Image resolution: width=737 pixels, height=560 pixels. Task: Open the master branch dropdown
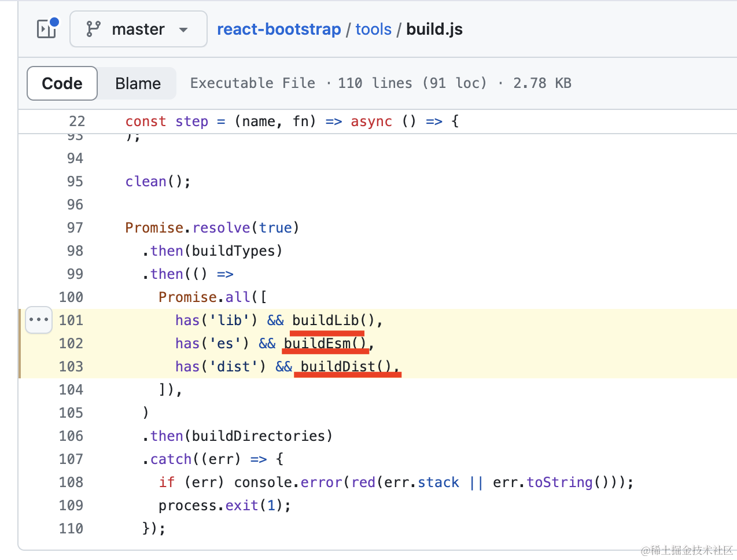pos(138,29)
